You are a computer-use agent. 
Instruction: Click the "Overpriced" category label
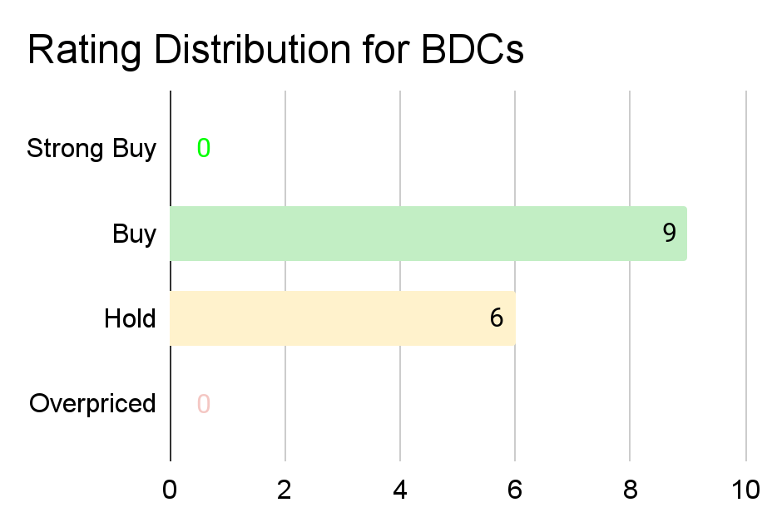(92, 403)
